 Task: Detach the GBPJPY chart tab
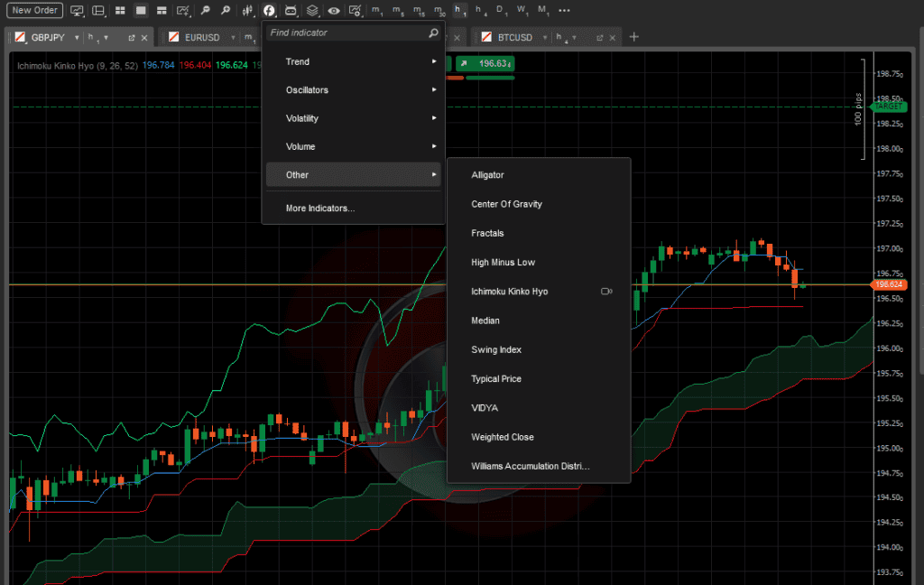pos(131,38)
